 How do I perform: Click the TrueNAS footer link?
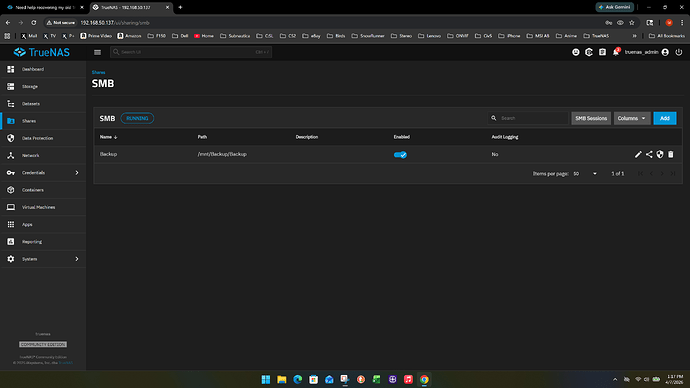click(66, 363)
